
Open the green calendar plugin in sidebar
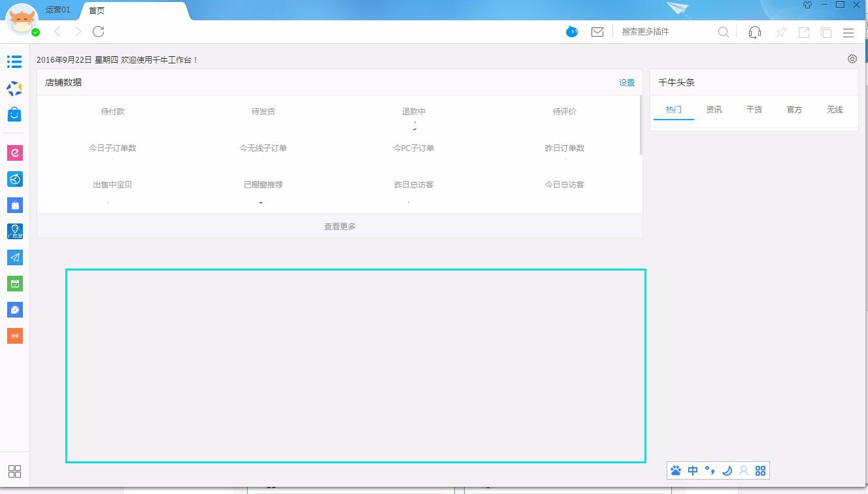tap(14, 283)
